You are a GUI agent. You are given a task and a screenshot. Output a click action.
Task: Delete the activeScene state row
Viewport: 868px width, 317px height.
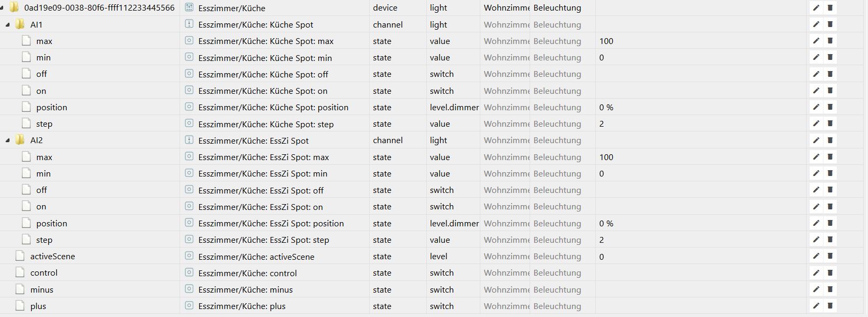click(830, 256)
